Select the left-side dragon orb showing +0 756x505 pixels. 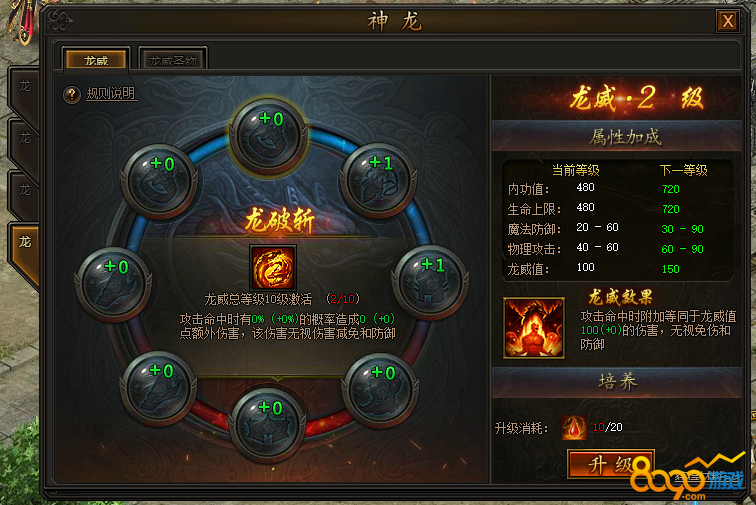(113, 285)
